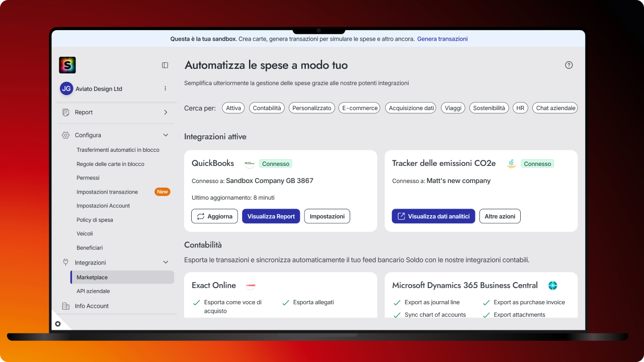This screenshot has width=644, height=362.
Task: Filter by Viaggi
Action: point(453,108)
